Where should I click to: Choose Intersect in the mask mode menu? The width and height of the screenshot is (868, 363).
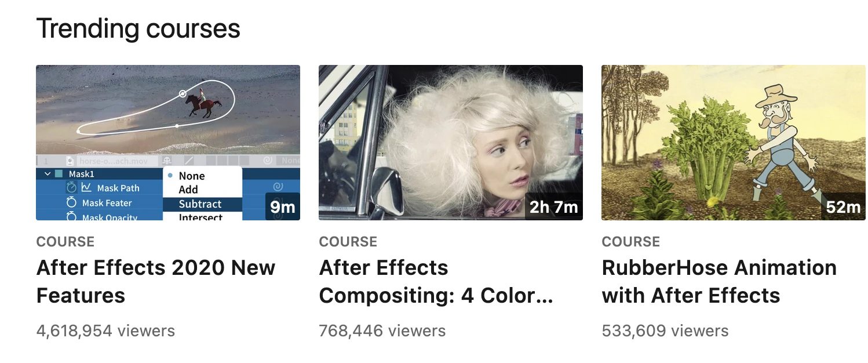click(x=200, y=217)
